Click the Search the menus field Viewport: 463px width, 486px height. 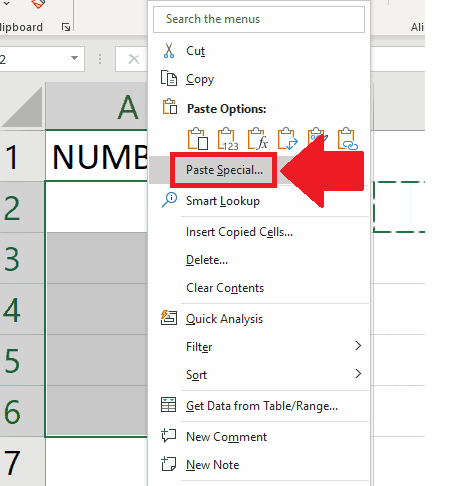(x=259, y=19)
